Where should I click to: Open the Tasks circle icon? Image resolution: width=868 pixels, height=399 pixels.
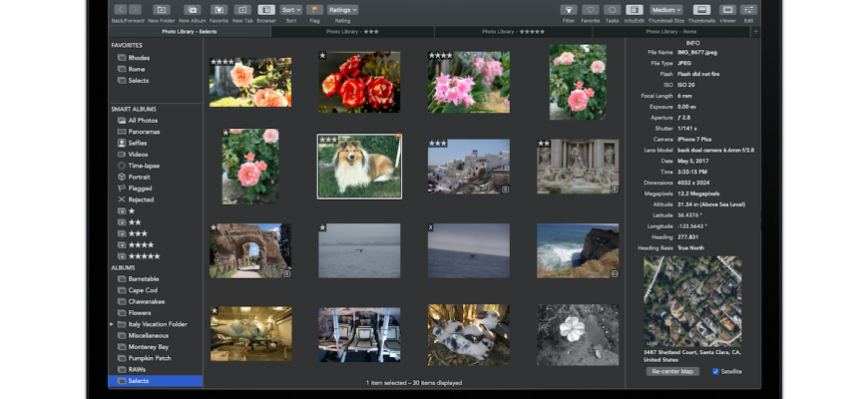coord(612,9)
